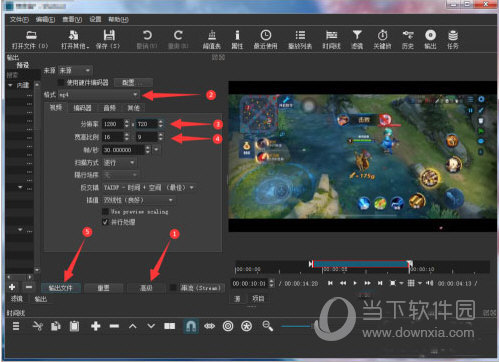Enable Use preview scaling checkbox
This screenshot has width=499, height=362.
tap(105, 211)
